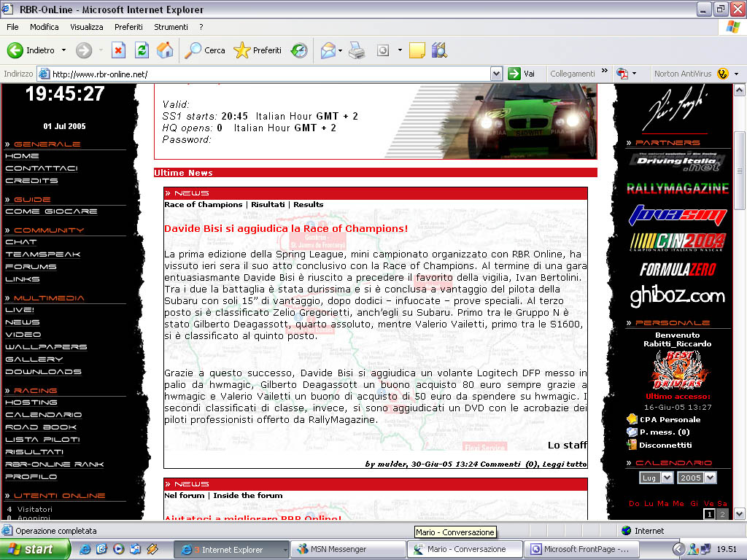This screenshot has height=560, width=747.
Task: Open the Modifica menu
Action: [x=44, y=27]
